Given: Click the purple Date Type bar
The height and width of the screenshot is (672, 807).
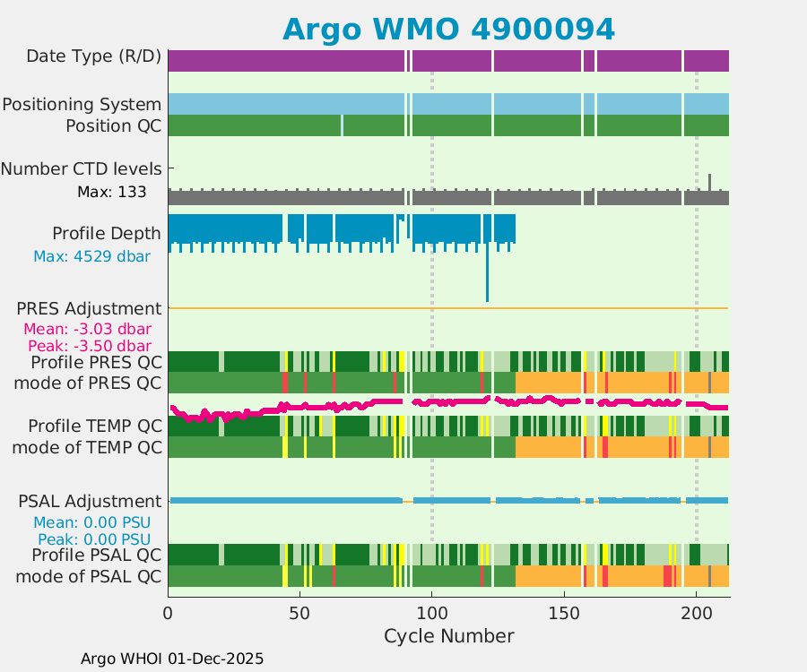Looking at the screenshot, I should click(287, 61).
